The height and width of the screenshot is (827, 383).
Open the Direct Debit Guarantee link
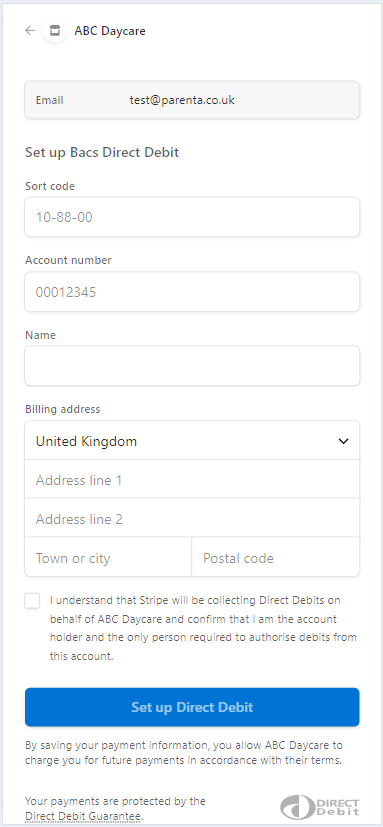[x=84, y=816]
